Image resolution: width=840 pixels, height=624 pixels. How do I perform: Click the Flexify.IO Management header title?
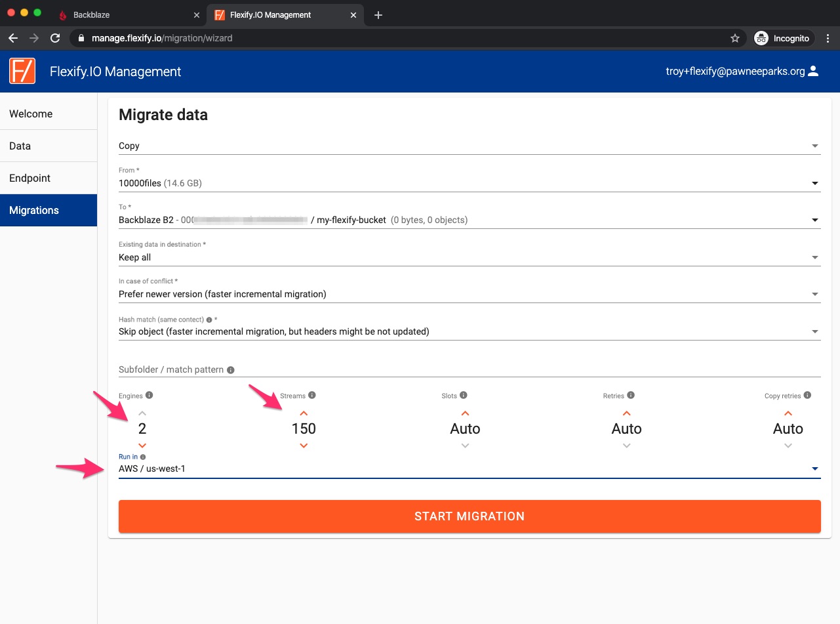click(x=115, y=72)
